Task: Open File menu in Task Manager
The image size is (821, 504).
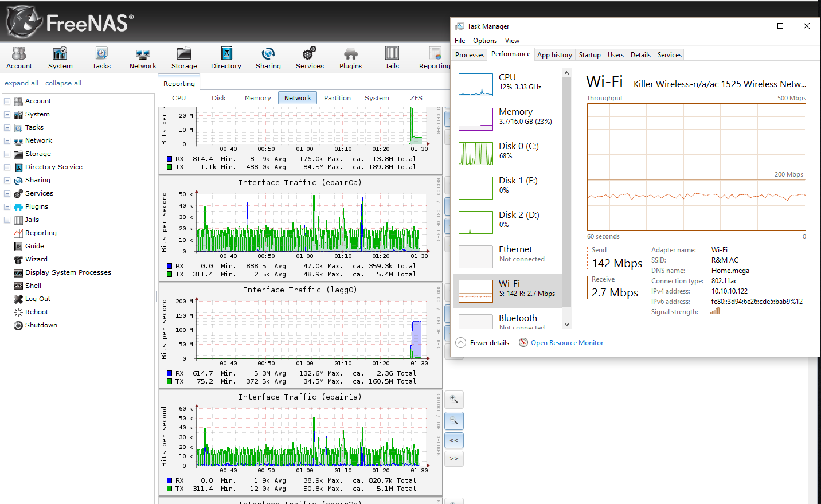Action: click(x=460, y=41)
